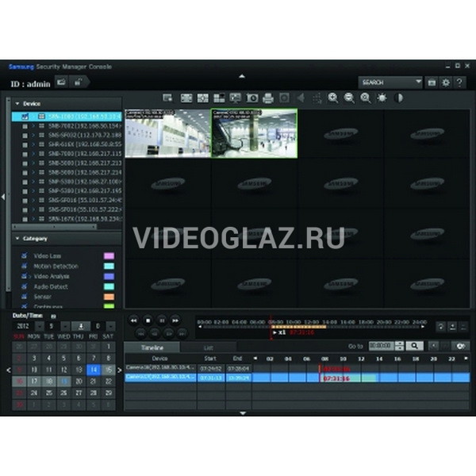This screenshot has height=476, width=476.
Task: Adjust brightness with the sun icon
Action: pos(382,98)
